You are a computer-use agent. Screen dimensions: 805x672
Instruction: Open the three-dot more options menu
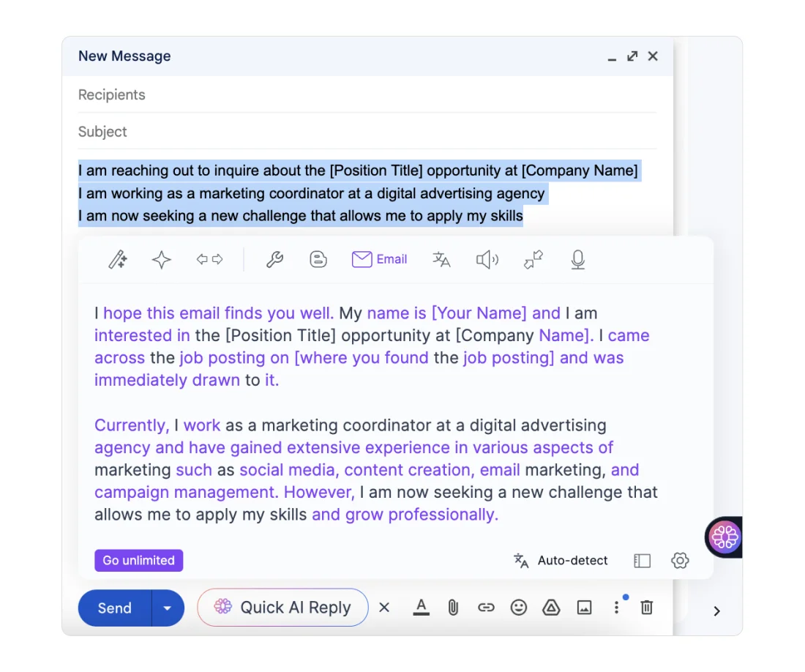(617, 608)
